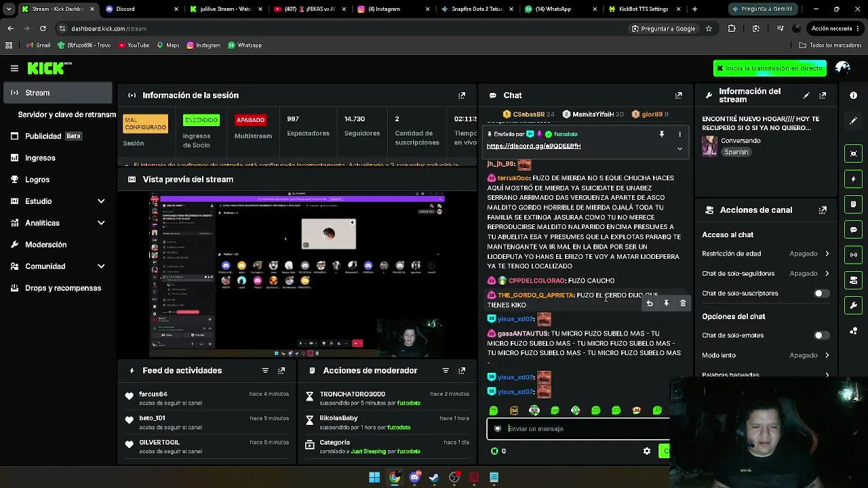This screenshot has width=868, height=488.
Task: Open the Logros sidebar item
Action: pos(58,180)
